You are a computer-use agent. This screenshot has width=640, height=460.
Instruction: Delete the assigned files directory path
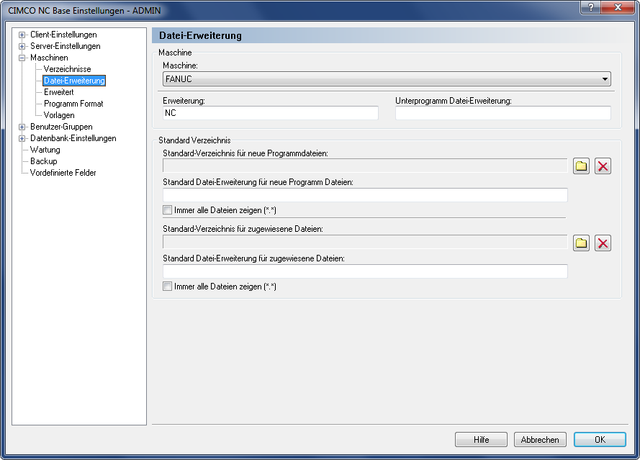click(603, 243)
